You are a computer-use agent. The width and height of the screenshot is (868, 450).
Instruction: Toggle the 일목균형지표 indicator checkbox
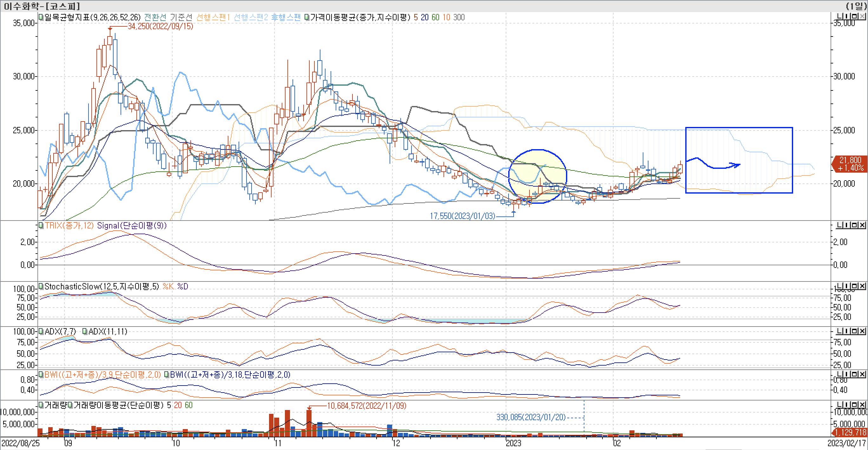(x=41, y=17)
